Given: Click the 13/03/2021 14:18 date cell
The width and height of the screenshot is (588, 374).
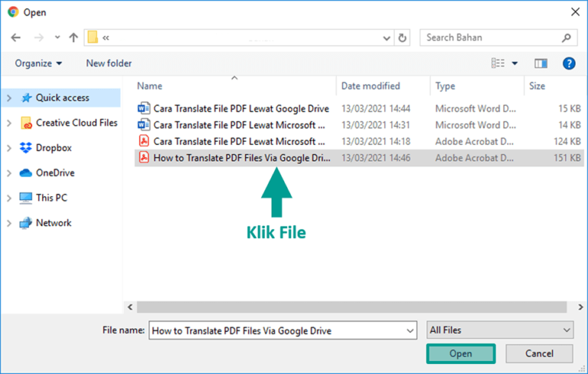Looking at the screenshot, I should click(376, 142).
